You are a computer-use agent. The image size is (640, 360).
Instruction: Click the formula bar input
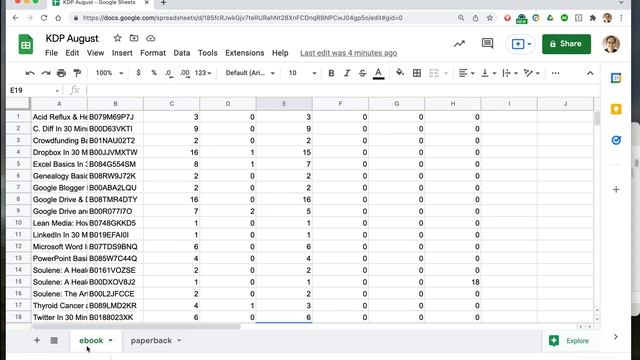coord(343,90)
